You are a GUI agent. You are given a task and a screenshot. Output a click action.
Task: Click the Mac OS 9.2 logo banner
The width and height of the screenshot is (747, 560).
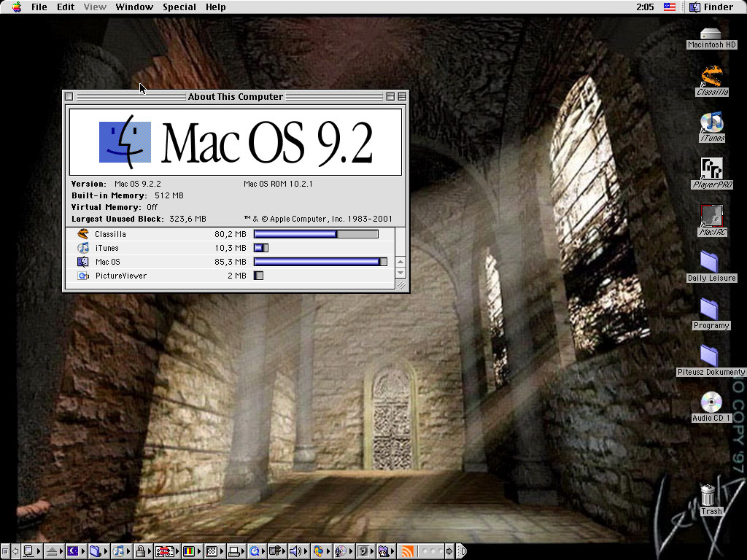(236, 142)
